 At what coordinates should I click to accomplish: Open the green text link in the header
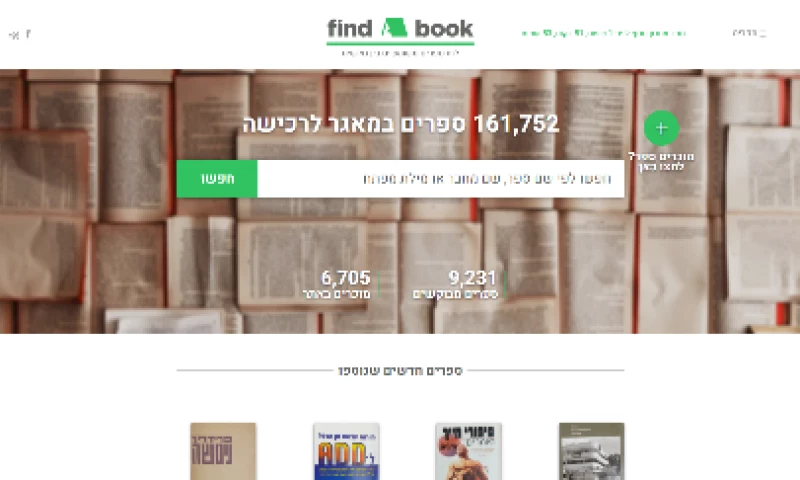(604, 33)
